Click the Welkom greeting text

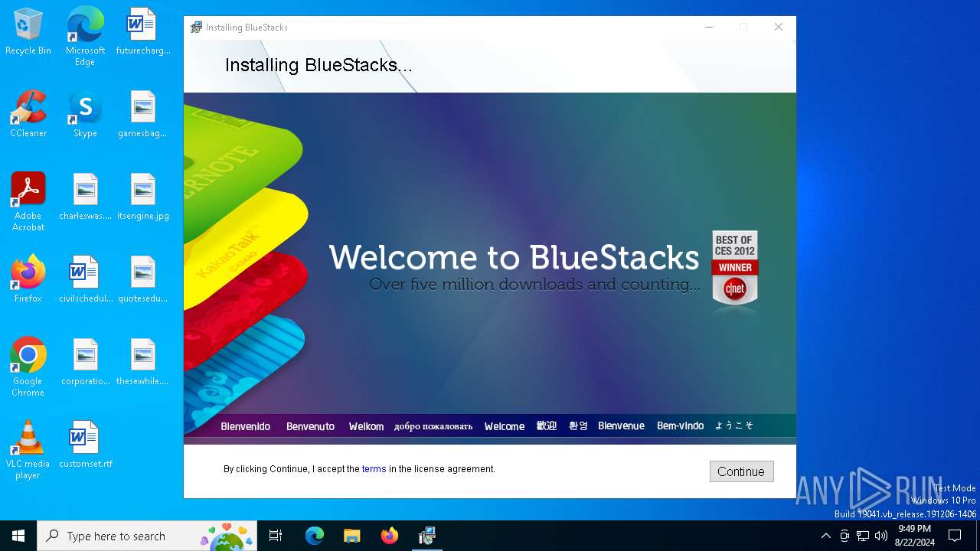[x=366, y=426]
